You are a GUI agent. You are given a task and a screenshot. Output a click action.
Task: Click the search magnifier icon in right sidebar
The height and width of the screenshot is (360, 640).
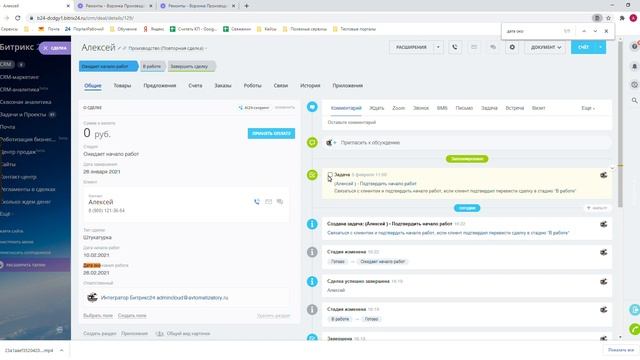click(634, 100)
